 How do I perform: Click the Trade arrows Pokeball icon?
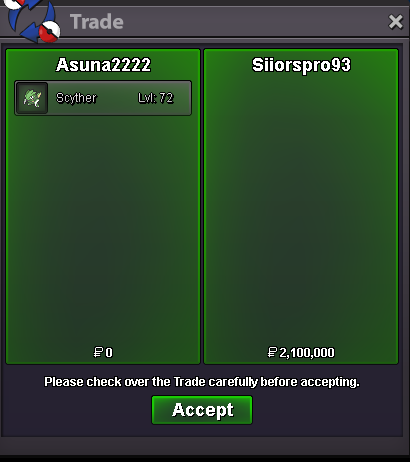[x=32, y=21]
